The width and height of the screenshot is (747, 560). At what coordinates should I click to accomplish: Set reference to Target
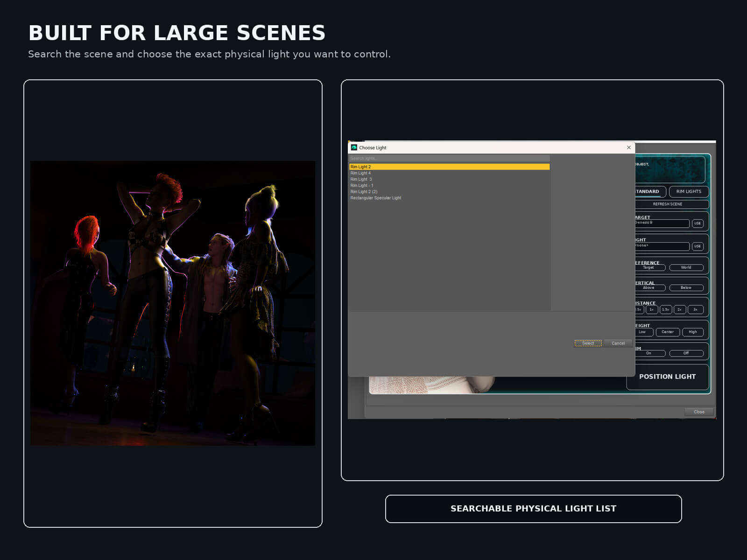[x=650, y=267]
